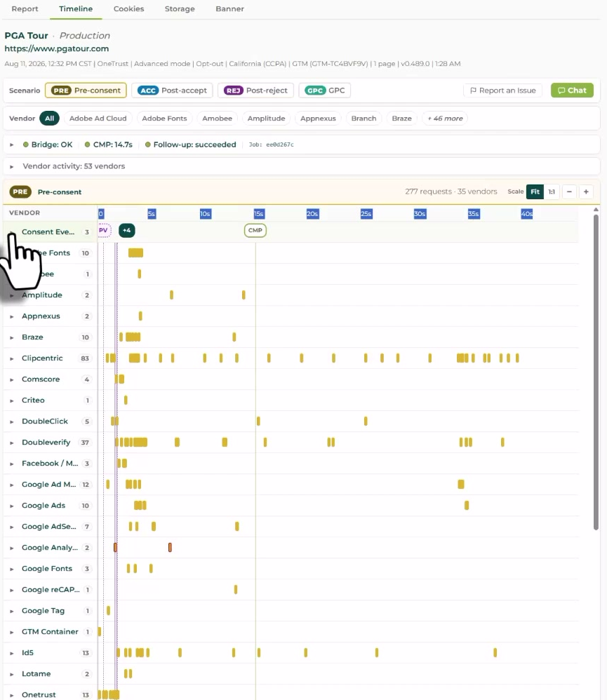Filter by Adobe Ad Cloud vendor
This screenshot has width=607, height=700.
(x=98, y=119)
